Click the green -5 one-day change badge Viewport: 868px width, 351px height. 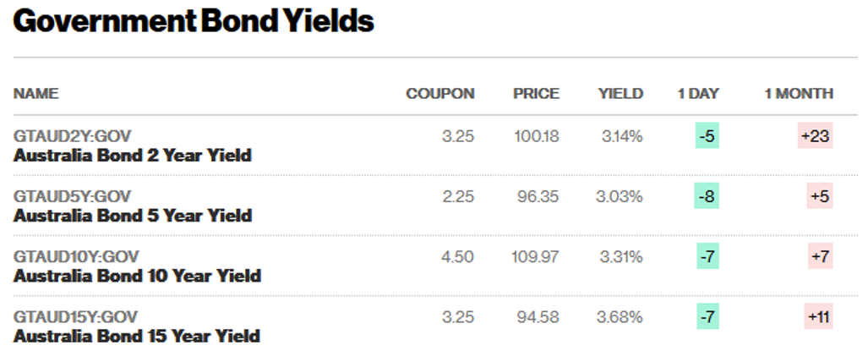(707, 136)
